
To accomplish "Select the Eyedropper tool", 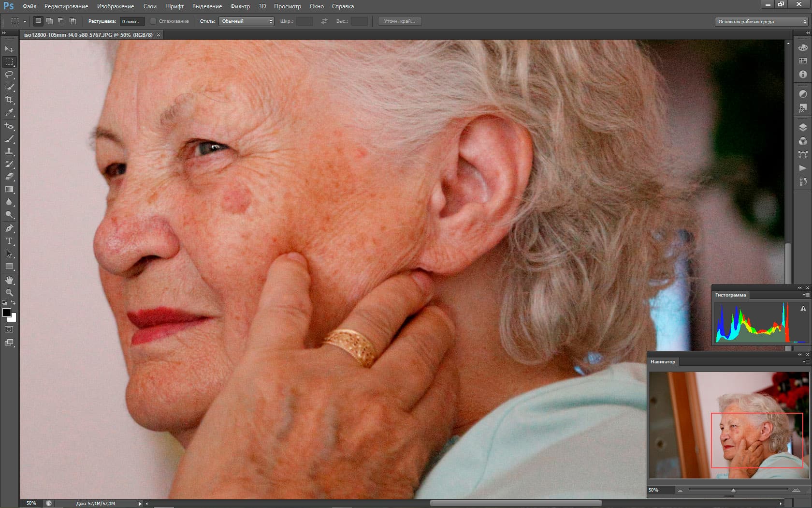I will (9, 112).
